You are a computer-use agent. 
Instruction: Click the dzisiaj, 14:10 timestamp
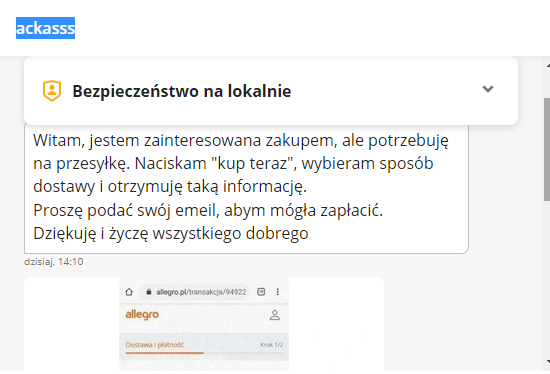[x=54, y=262]
